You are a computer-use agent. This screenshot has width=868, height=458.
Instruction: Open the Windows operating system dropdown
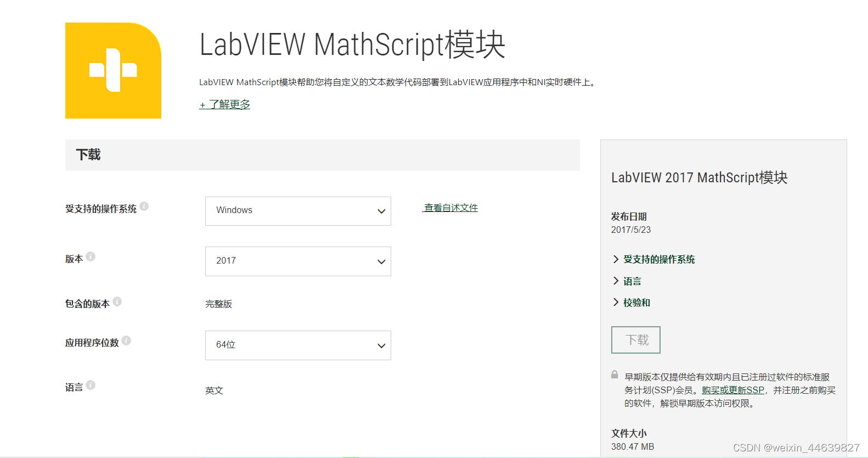click(x=298, y=211)
